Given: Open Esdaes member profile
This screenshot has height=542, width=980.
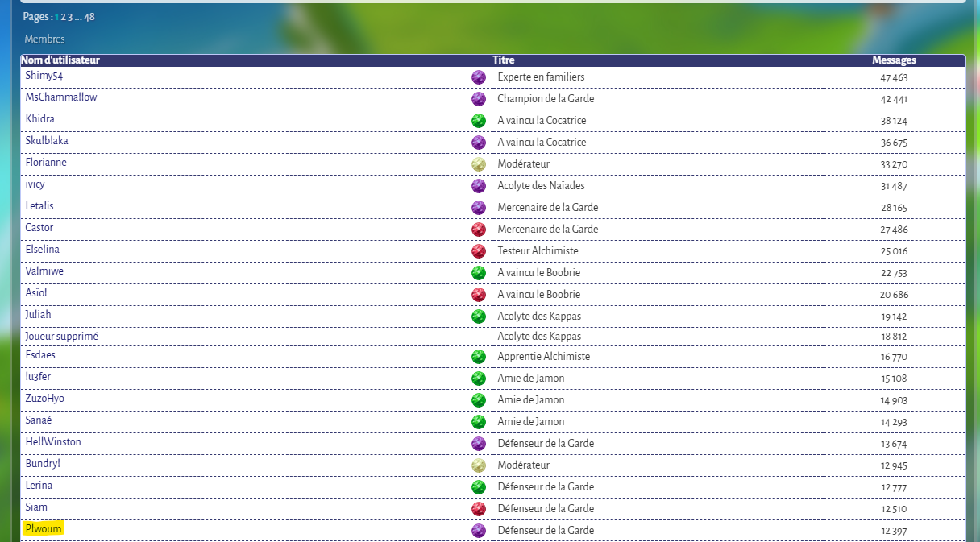Looking at the screenshot, I should tap(40, 355).
